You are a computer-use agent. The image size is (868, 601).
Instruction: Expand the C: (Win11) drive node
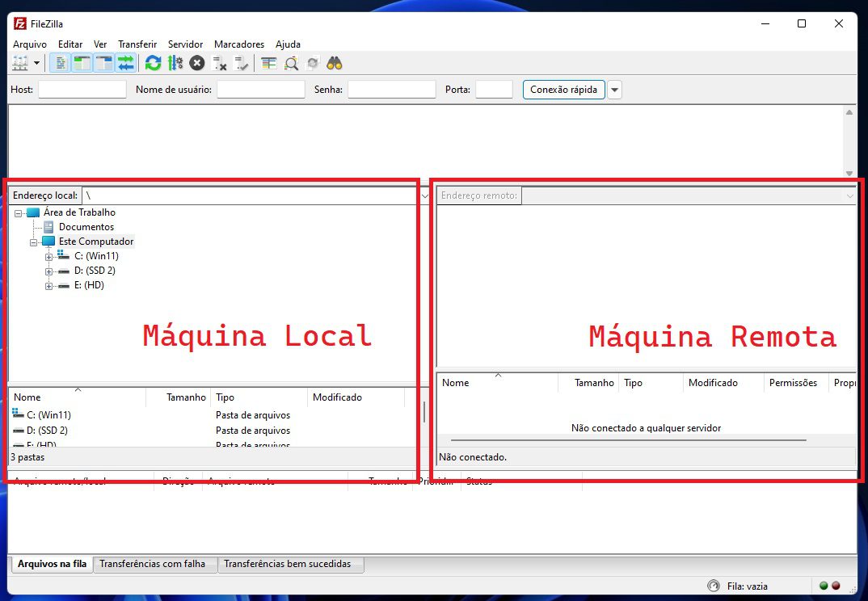coord(48,257)
